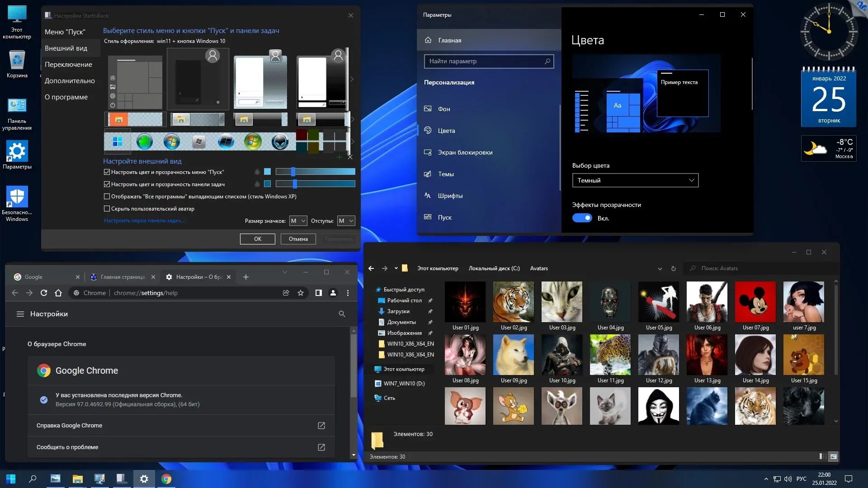Click Chrome's reload page icon

pyautogui.click(x=44, y=293)
